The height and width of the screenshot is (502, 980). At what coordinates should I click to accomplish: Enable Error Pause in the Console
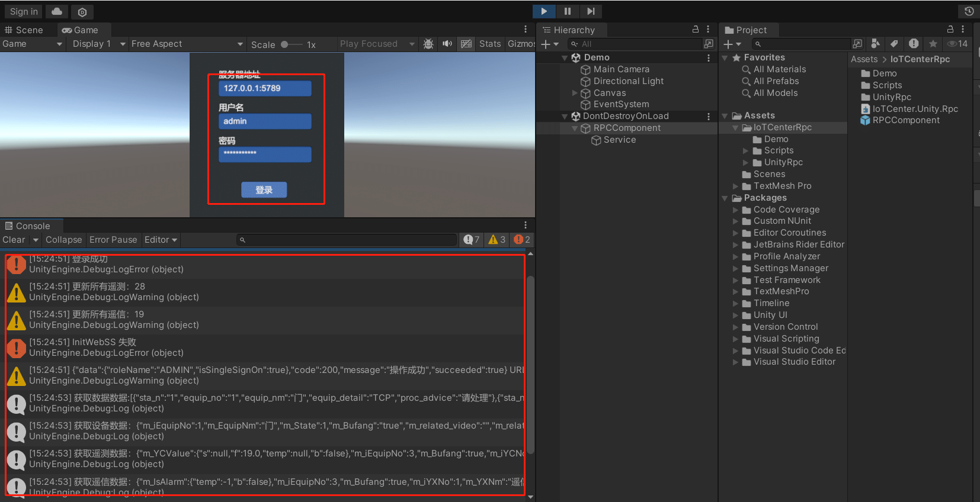point(113,240)
